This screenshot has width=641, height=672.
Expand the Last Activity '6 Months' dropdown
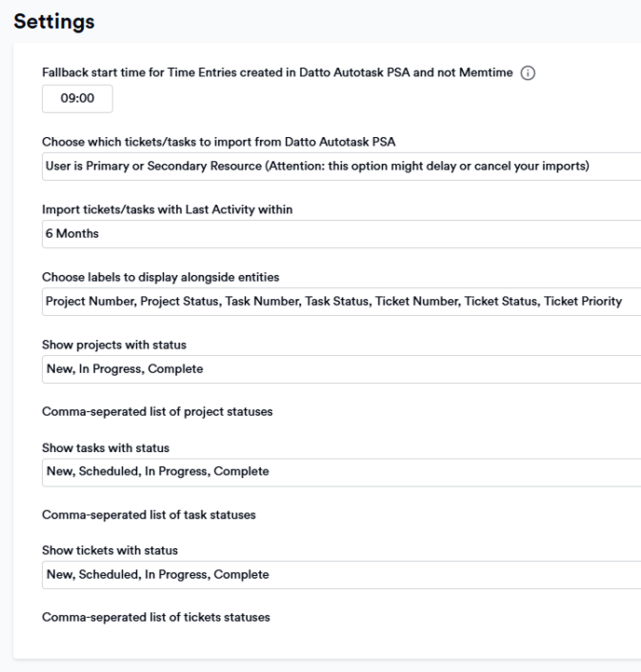(x=342, y=234)
